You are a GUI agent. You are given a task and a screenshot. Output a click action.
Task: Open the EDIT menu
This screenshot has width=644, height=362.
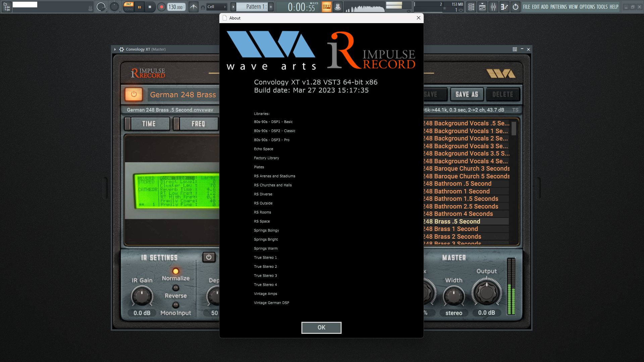click(x=536, y=7)
